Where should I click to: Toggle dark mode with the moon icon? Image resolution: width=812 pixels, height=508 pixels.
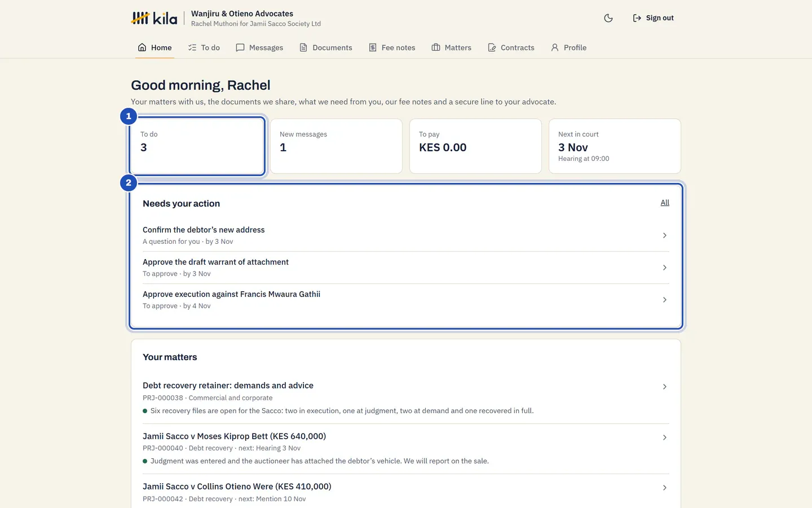pos(608,18)
